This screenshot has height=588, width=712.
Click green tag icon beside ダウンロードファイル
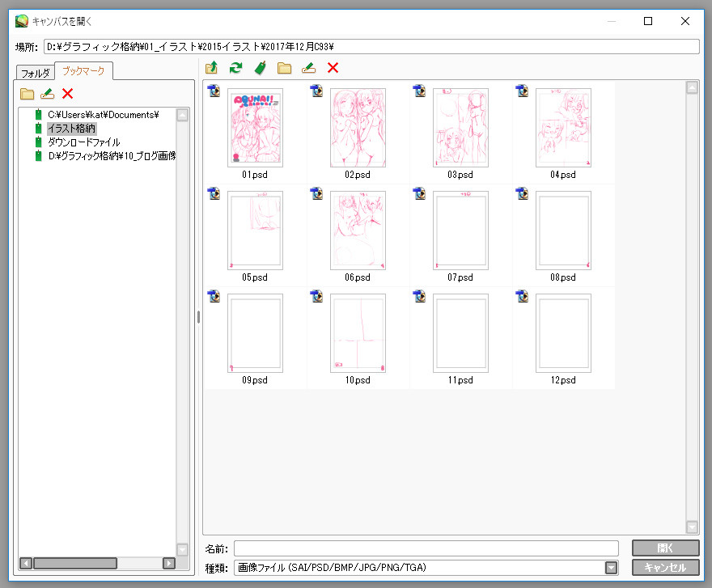[39, 142]
